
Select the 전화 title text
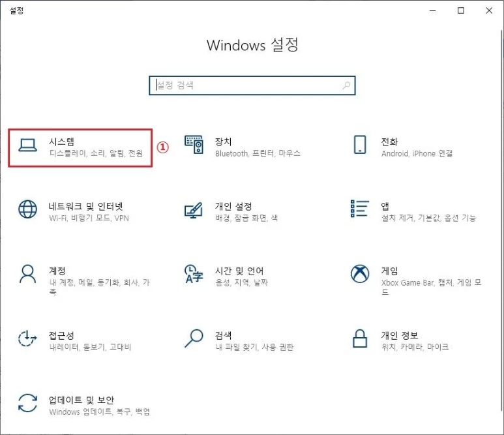click(389, 142)
